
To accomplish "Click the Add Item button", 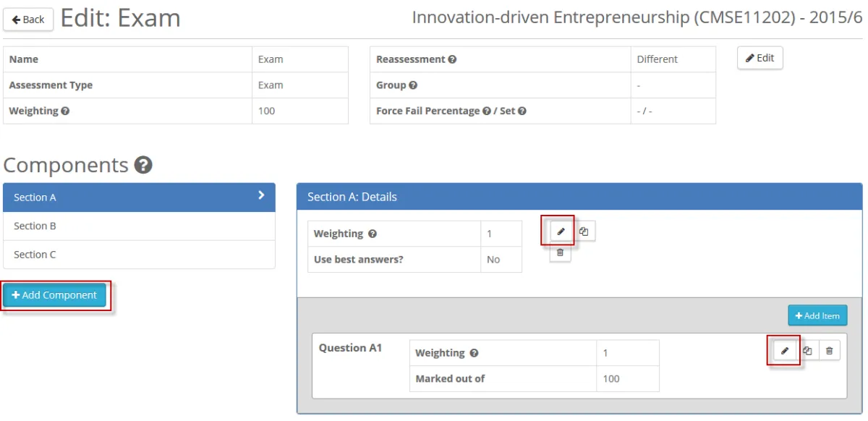I will pos(817,315).
